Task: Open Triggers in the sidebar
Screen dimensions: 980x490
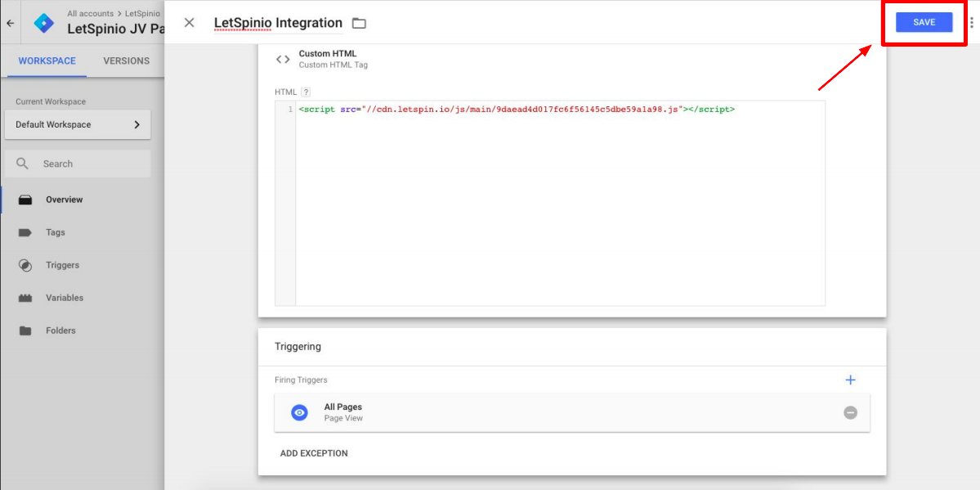Action: coord(62,265)
